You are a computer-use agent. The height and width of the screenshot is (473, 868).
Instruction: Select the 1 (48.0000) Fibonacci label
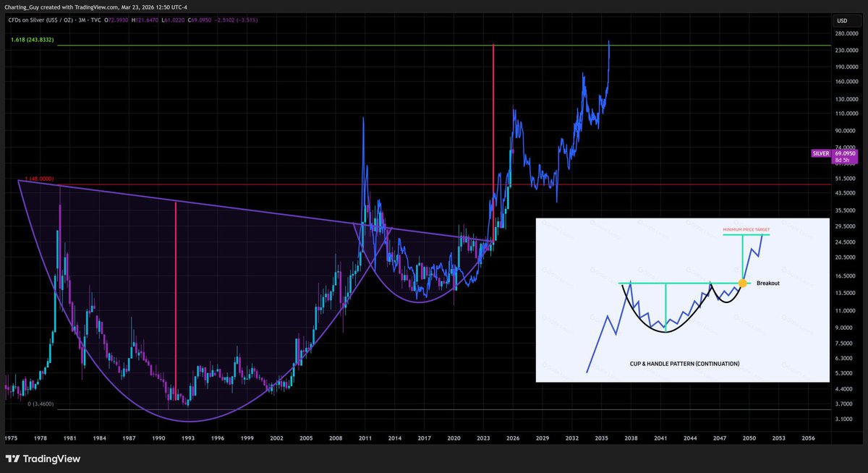[40, 179]
